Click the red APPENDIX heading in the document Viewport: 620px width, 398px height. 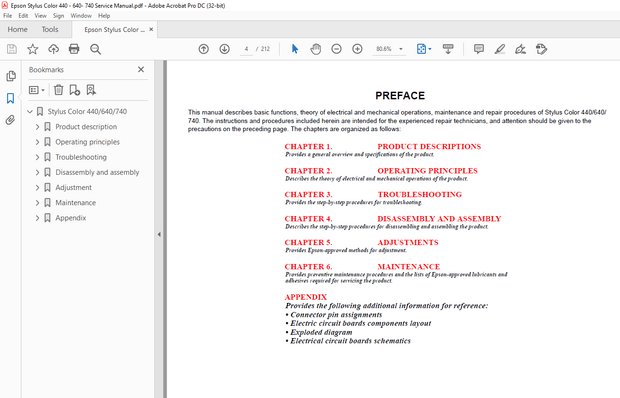306,297
